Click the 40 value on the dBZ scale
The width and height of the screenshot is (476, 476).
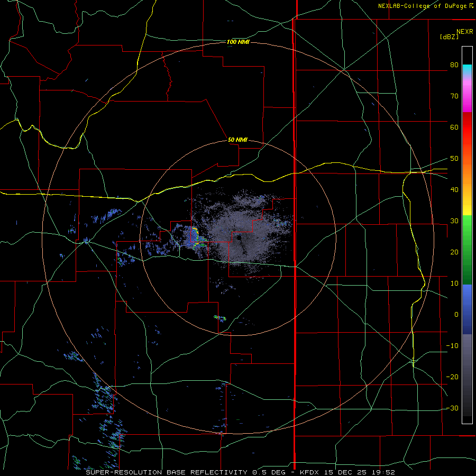(454, 190)
